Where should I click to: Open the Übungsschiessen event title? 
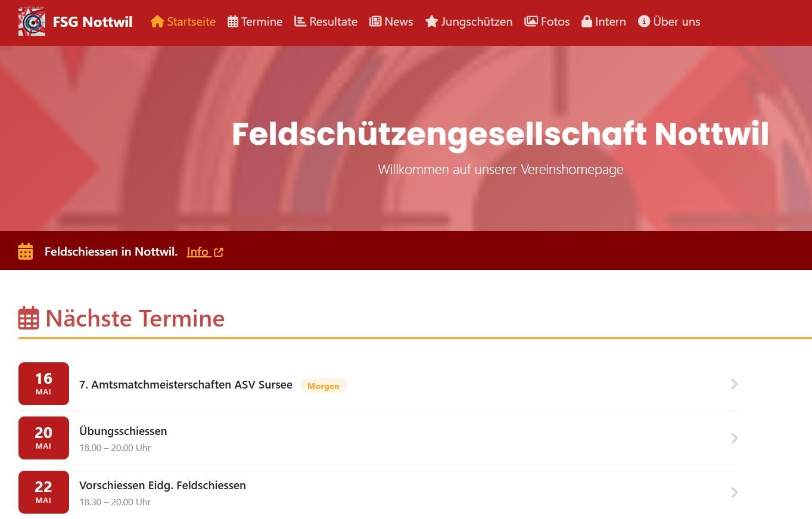123,431
